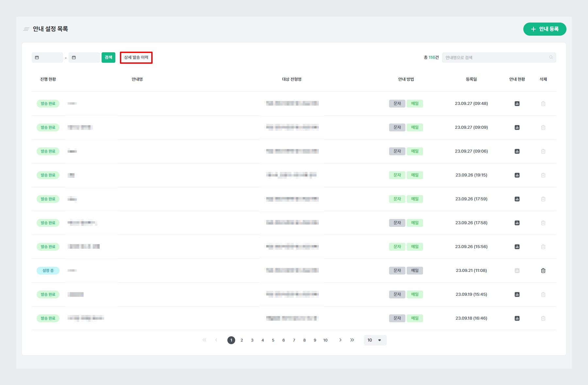The width and height of the screenshot is (588, 385).
Task: Open page size dropdown showing 10
Action: [x=375, y=340]
